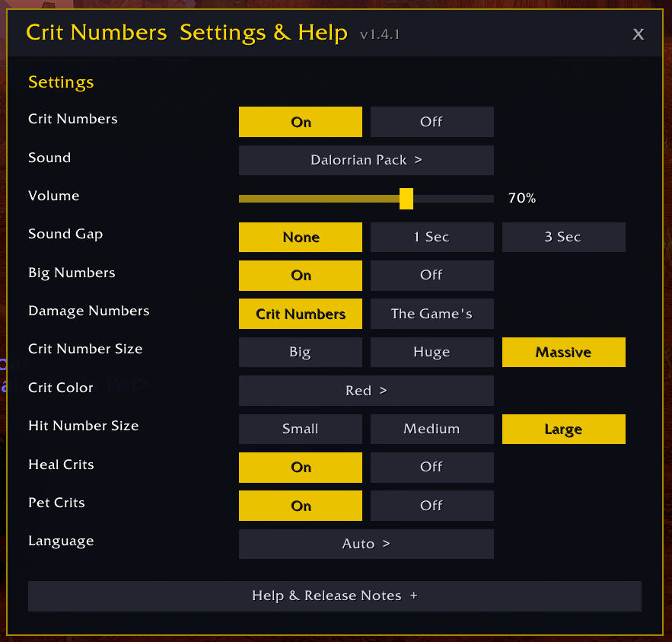Image resolution: width=672 pixels, height=642 pixels.
Task: Turn Crit Numbers on
Action: click(x=301, y=122)
